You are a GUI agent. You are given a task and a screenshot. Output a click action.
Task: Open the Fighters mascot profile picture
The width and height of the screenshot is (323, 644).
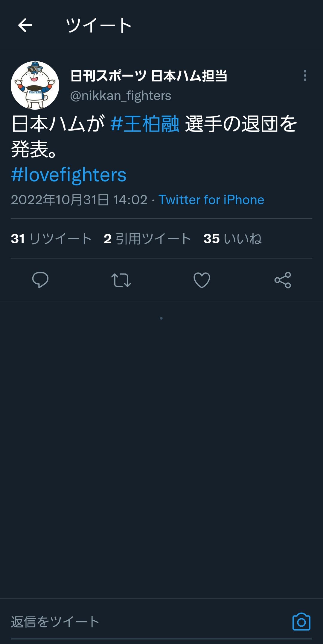coord(35,85)
